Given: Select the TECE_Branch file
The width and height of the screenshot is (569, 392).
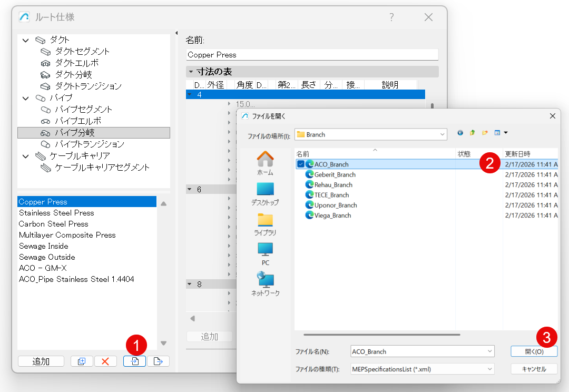Looking at the screenshot, I should point(331,195).
